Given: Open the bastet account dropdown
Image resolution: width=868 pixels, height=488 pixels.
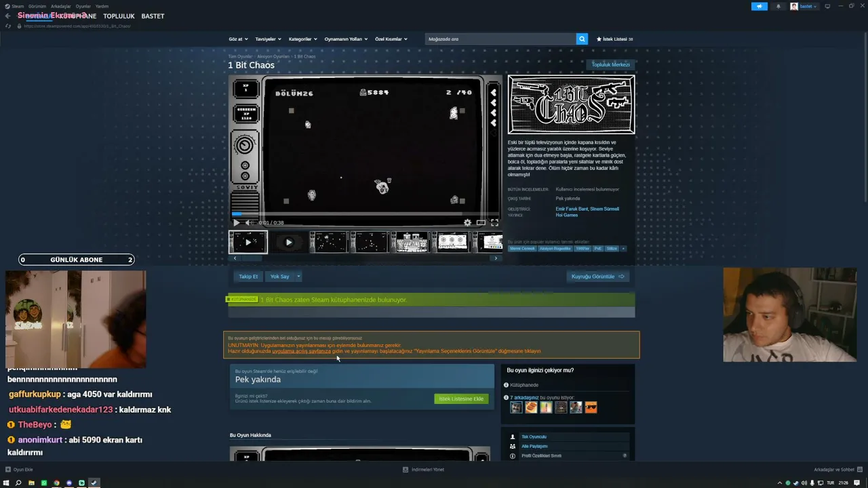Looking at the screenshot, I should coord(804,6).
